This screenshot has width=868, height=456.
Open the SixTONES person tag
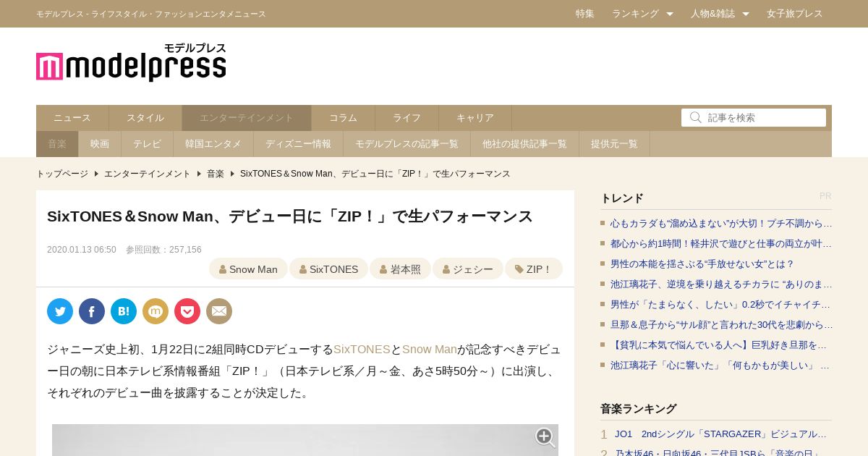pyautogui.click(x=328, y=269)
